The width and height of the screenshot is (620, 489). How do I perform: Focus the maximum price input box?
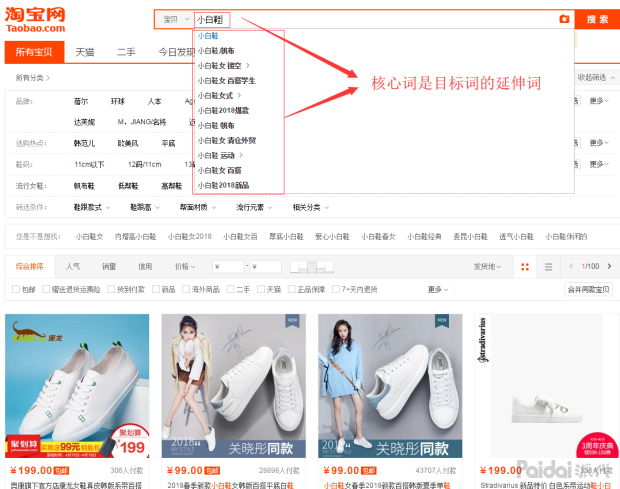266,266
